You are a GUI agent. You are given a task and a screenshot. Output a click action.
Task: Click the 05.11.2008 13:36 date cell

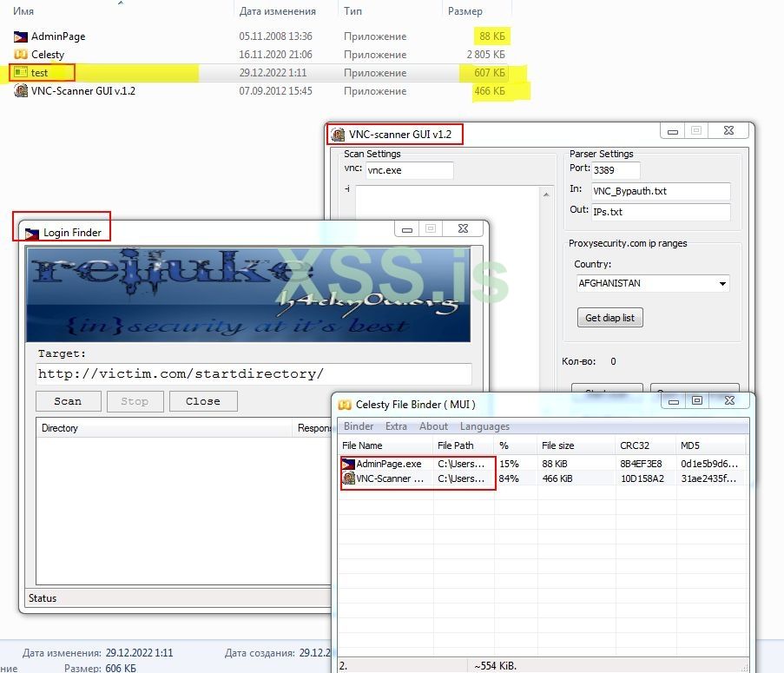(275, 36)
